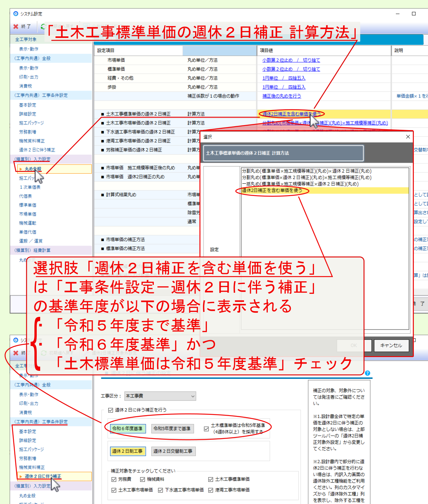
Task: Select 1次単価表 in upper window sidebar
Action: tap(30, 187)
